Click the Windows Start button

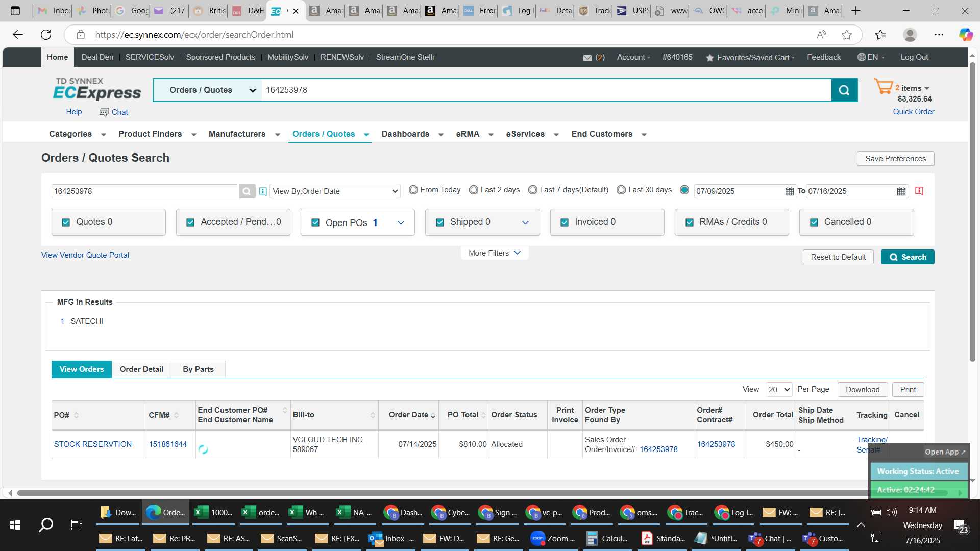click(15, 525)
